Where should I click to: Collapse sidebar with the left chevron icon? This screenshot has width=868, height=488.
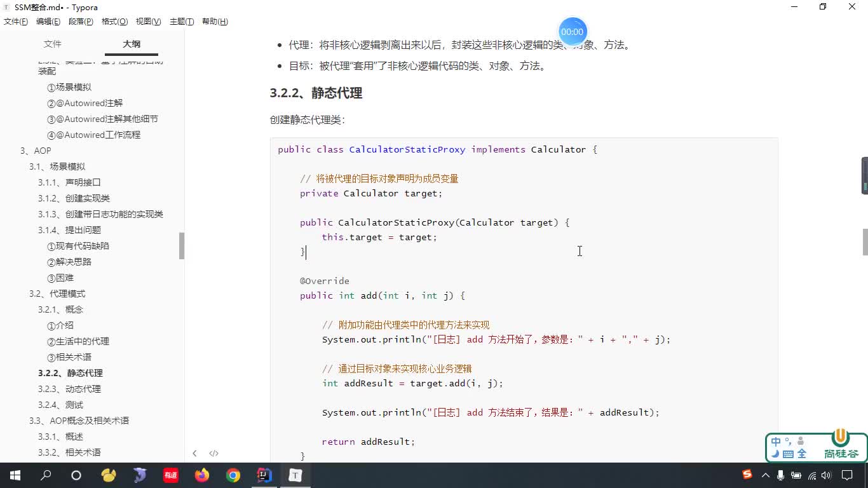(194, 453)
